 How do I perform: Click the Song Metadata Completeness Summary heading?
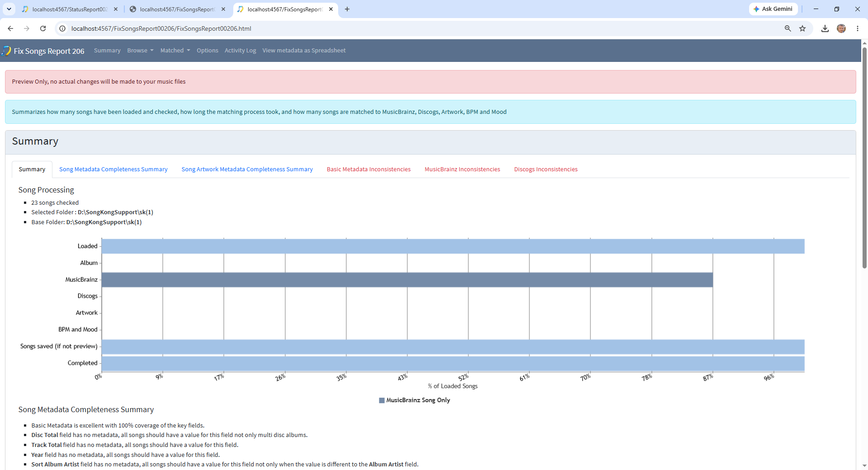pyautogui.click(x=86, y=409)
